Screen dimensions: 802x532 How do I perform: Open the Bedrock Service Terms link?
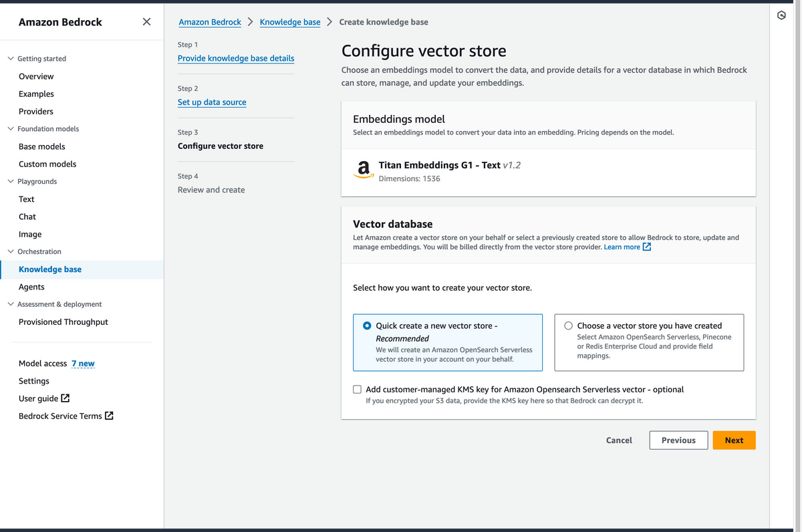tap(60, 416)
